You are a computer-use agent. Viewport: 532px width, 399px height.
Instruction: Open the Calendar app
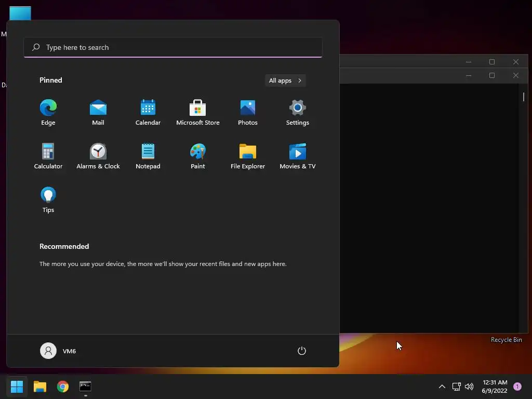[x=148, y=113]
